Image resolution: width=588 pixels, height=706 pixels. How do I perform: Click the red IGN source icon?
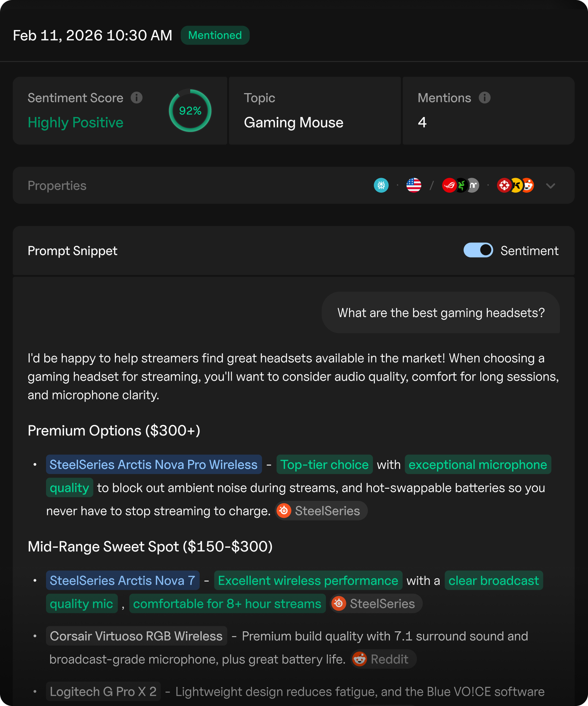click(504, 186)
